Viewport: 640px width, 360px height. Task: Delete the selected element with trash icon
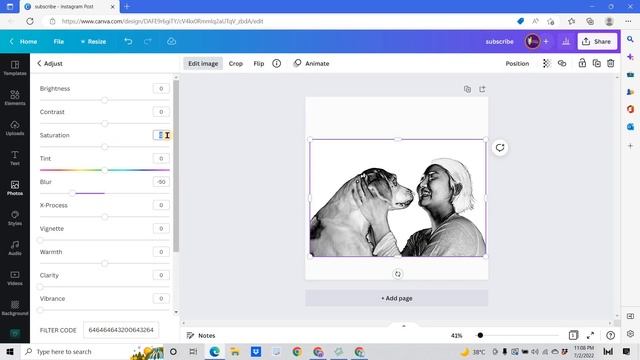[611, 63]
